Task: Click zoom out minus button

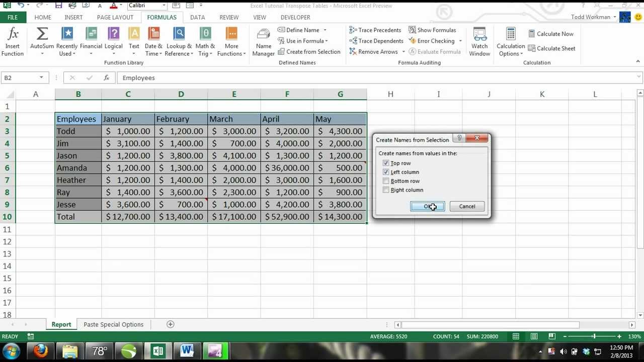Action: pyautogui.click(x=565, y=336)
